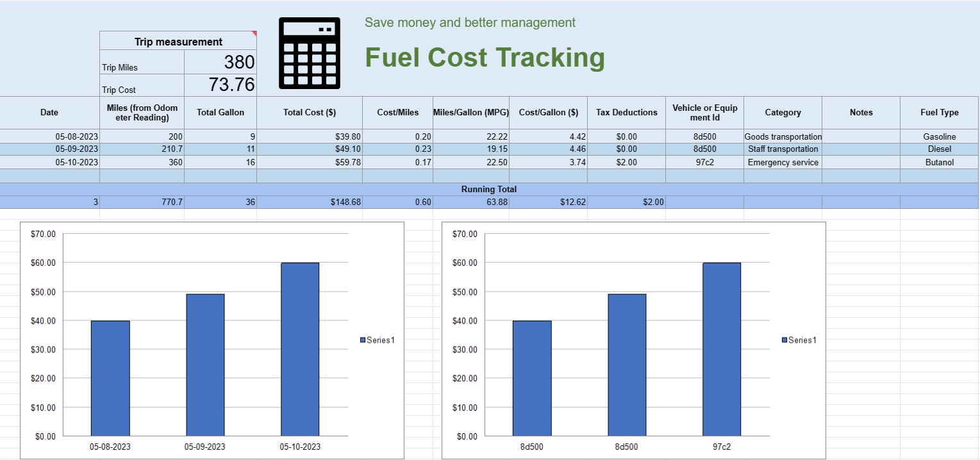980x460 pixels.
Task: Select the Series1 legend marker in right chart
Action: tap(785, 340)
